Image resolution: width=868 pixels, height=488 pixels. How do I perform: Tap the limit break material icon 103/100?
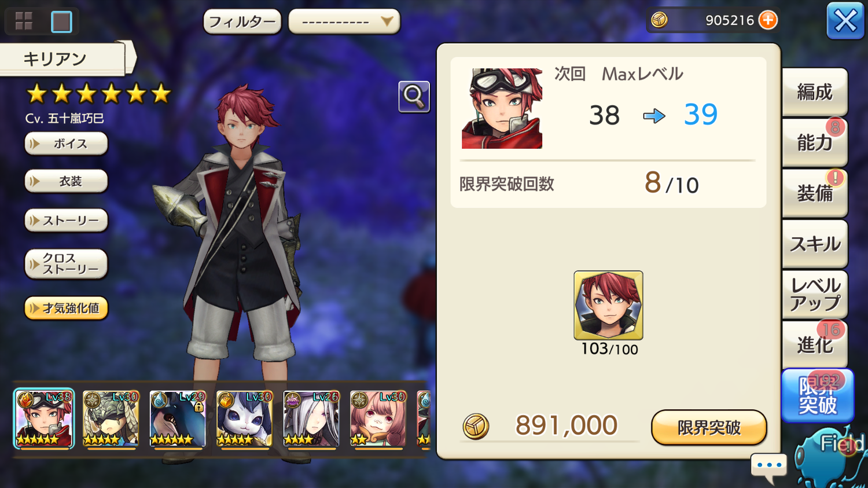pos(608,306)
